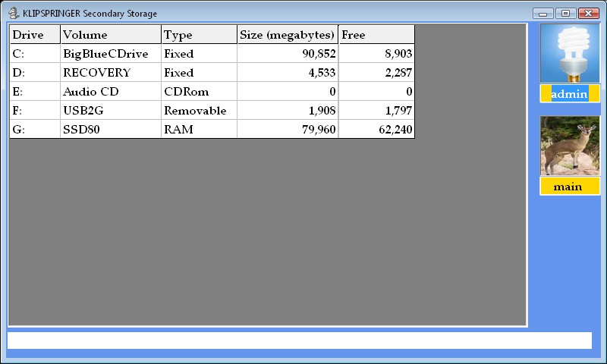Image resolution: width=607 pixels, height=364 pixels.
Task: Sort by the Volume column header
Action: click(110, 35)
